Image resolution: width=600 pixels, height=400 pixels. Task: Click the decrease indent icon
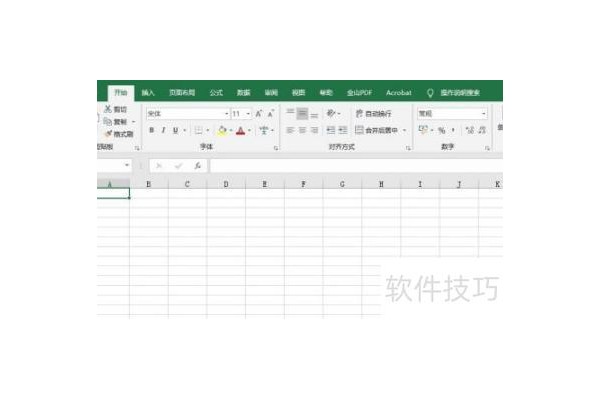331,130
